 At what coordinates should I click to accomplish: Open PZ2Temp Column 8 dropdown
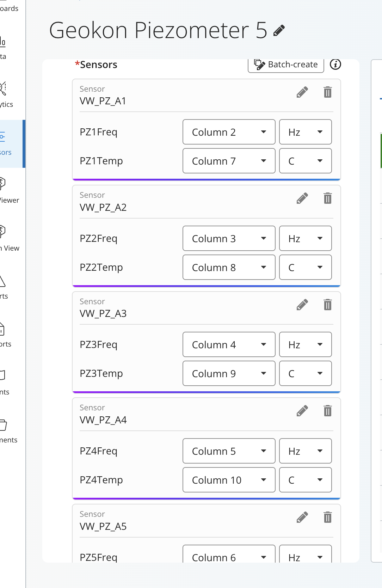[x=229, y=267]
